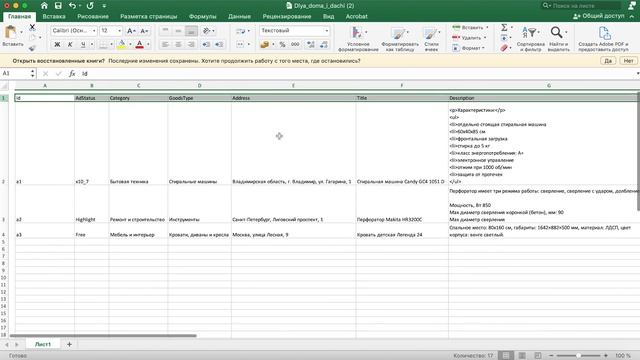The height and width of the screenshot is (360, 640).
Task: Click the Format Painter brush icon
Action: coord(32,48)
